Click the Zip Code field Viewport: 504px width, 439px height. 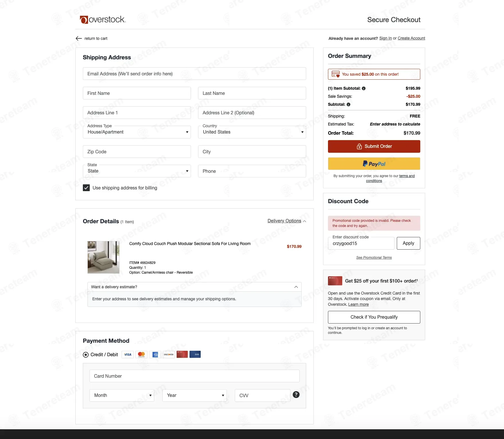pos(137,152)
